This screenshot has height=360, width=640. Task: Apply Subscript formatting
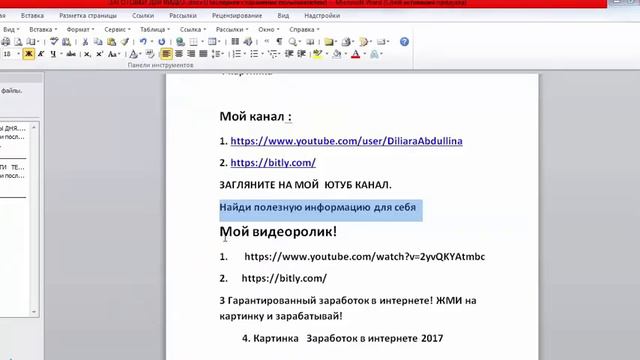pyautogui.click(x=87, y=54)
